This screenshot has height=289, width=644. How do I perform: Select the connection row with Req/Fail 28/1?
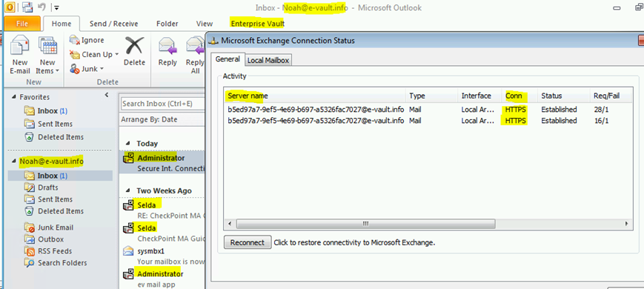tap(427, 110)
